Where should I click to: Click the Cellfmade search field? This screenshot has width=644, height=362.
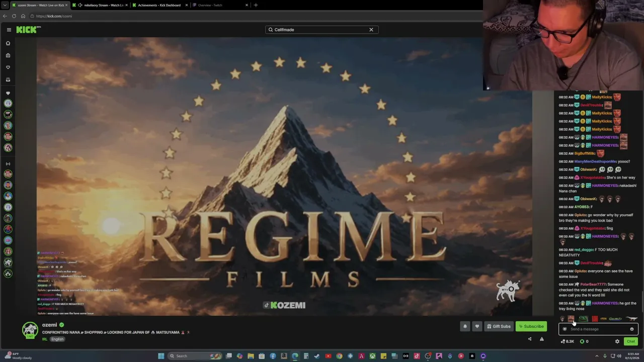pos(322,30)
